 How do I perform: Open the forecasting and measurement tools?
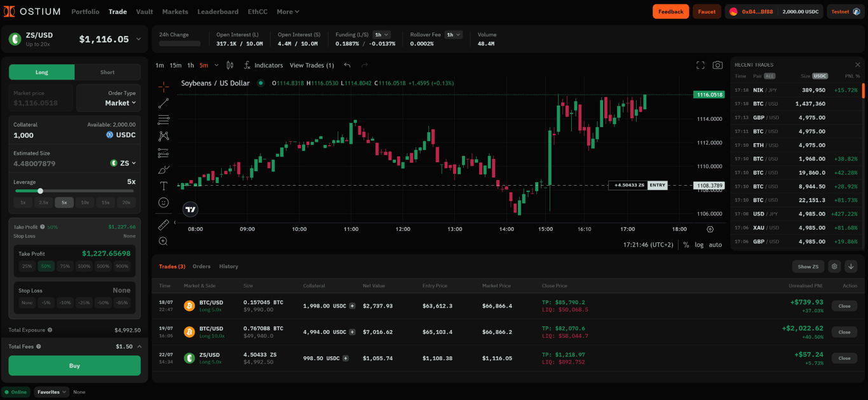coord(164,153)
